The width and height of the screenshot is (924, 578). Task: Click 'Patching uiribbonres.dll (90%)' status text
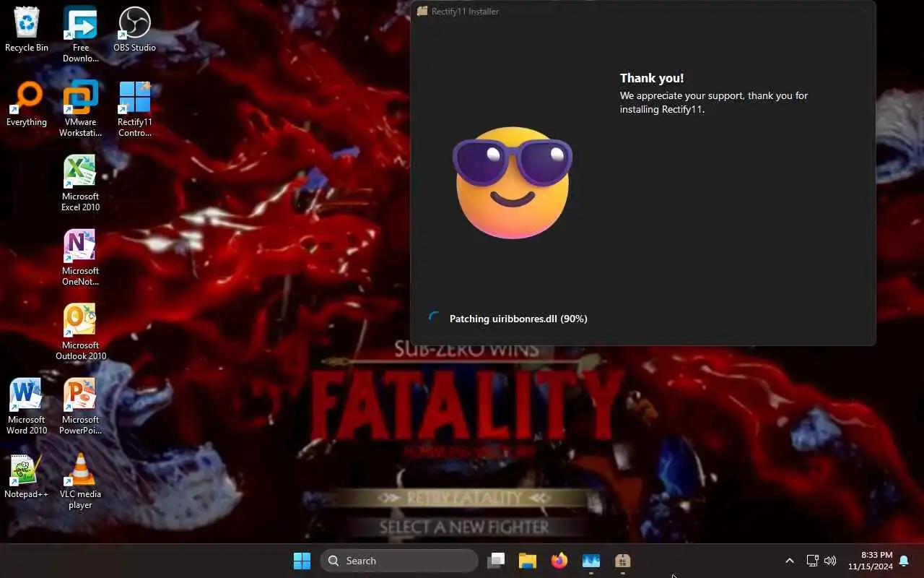[x=518, y=319]
